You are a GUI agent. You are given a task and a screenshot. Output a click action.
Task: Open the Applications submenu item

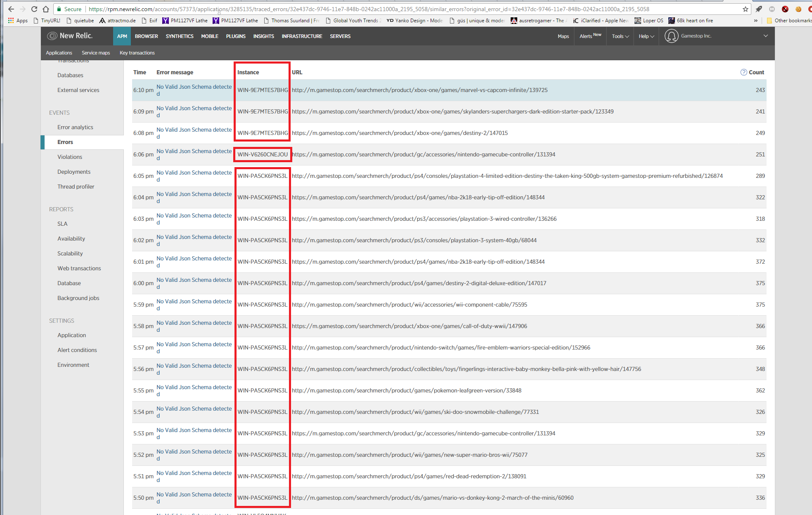(59, 53)
